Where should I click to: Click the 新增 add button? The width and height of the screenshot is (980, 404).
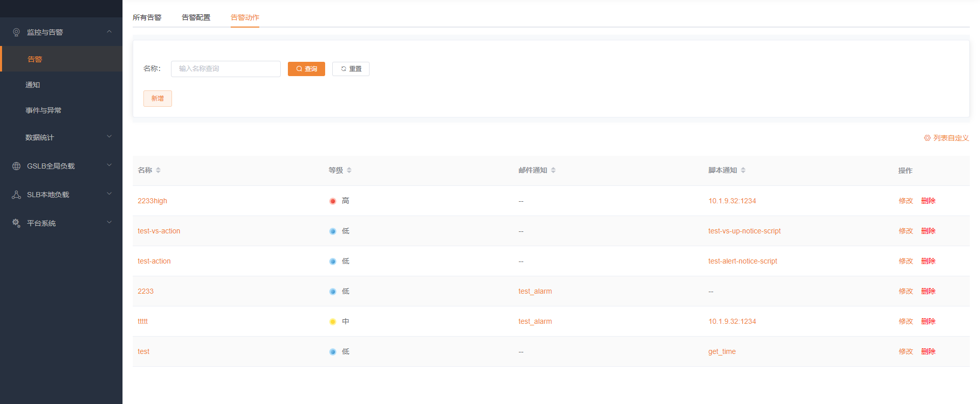(158, 99)
